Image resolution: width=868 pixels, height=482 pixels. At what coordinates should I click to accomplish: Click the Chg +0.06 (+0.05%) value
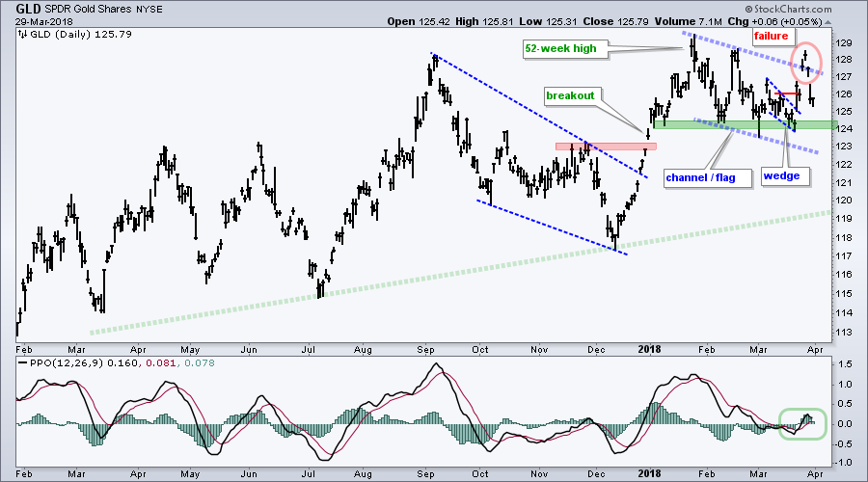pos(774,21)
